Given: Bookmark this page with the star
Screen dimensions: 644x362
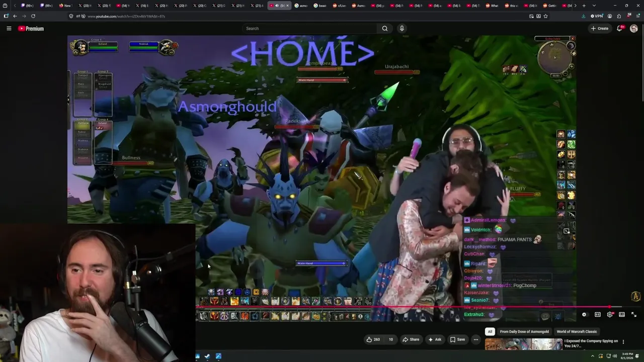Looking at the screenshot, I should [545, 16].
